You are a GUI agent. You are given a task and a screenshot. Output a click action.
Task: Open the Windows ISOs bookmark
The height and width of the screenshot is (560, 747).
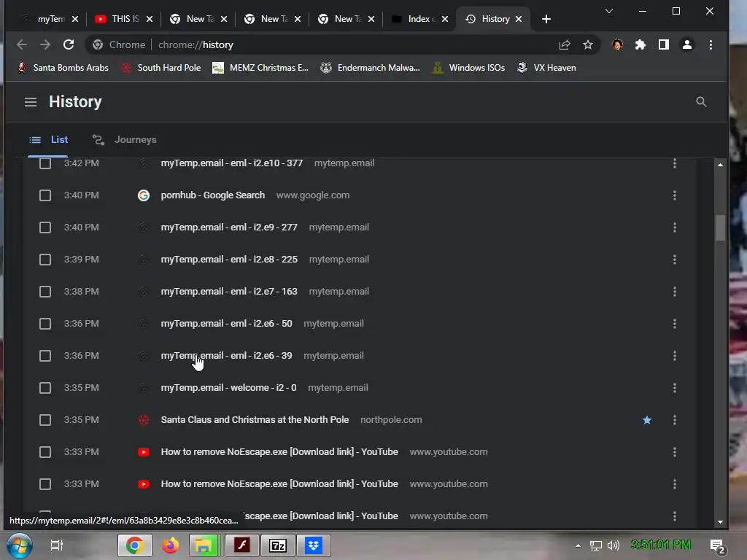click(468, 68)
